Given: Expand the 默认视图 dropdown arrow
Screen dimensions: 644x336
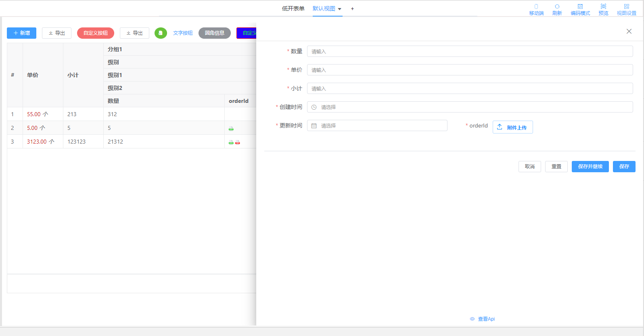Looking at the screenshot, I should pyautogui.click(x=340, y=9).
